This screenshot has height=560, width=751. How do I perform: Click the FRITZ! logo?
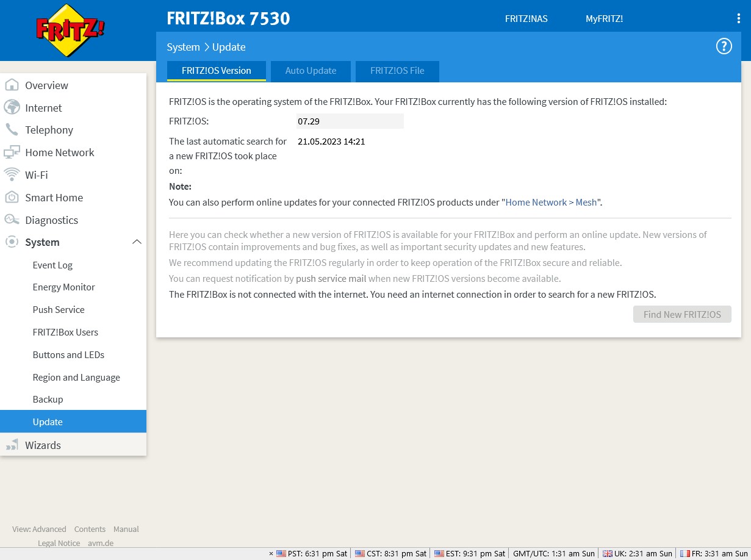coord(70,30)
